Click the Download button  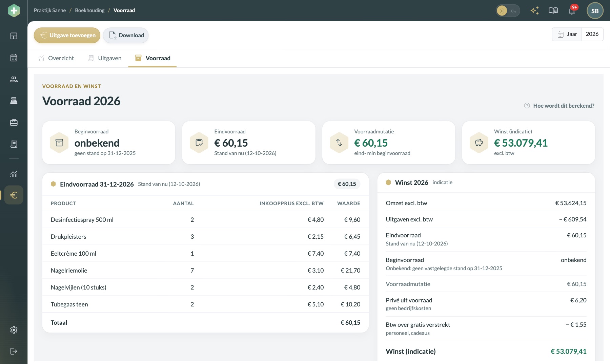126,35
